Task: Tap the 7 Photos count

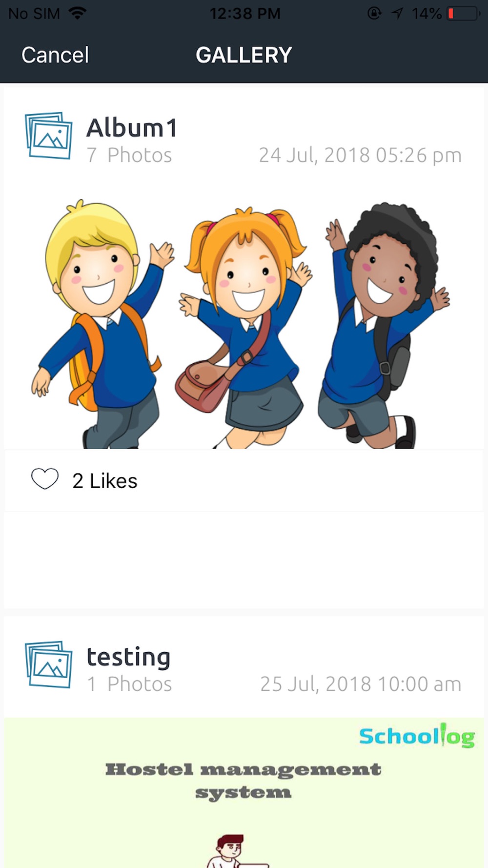Action: (x=129, y=155)
